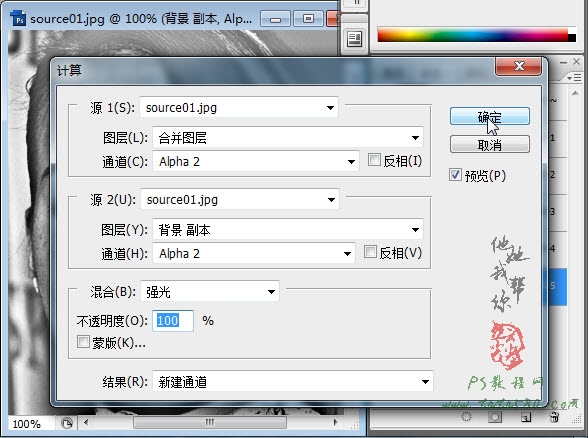The width and height of the screenshot is (588, 438).
Task: Open the collapsed panel icon beside color ramp
Action: pyautogui.click(x=354, y=39)
